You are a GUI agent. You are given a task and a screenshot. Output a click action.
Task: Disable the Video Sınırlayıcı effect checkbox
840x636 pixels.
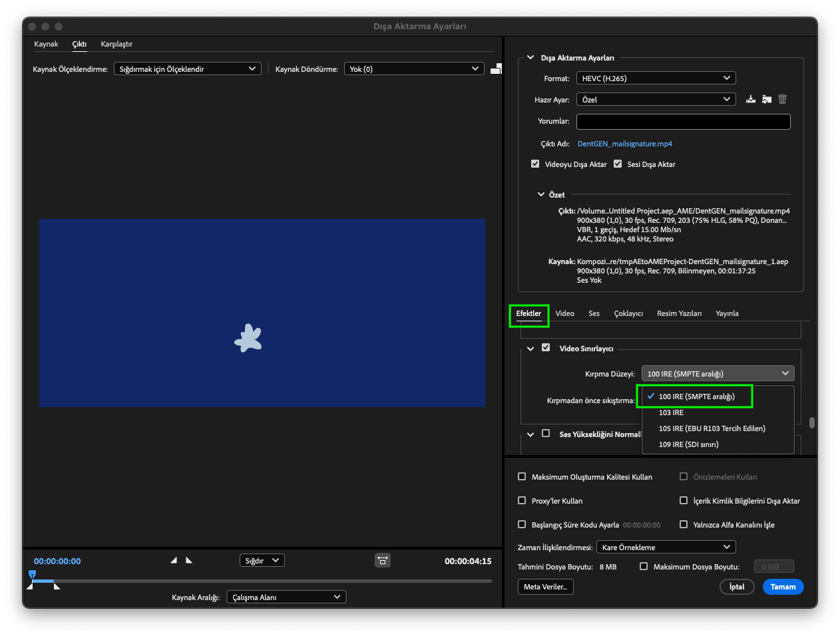546,347
